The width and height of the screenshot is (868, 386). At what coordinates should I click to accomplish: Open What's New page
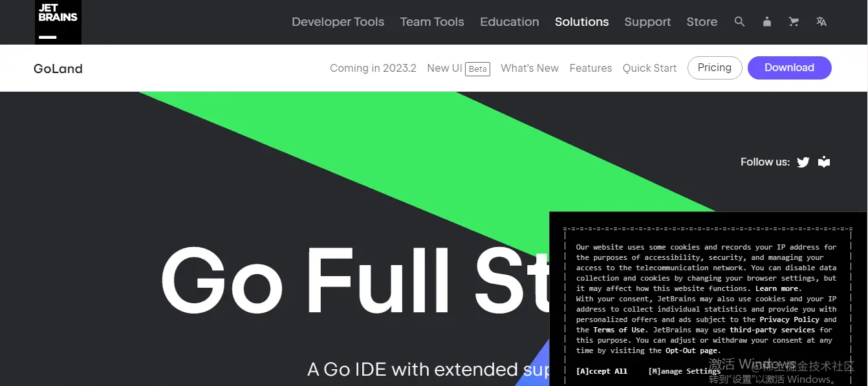(x=530, y=68)
